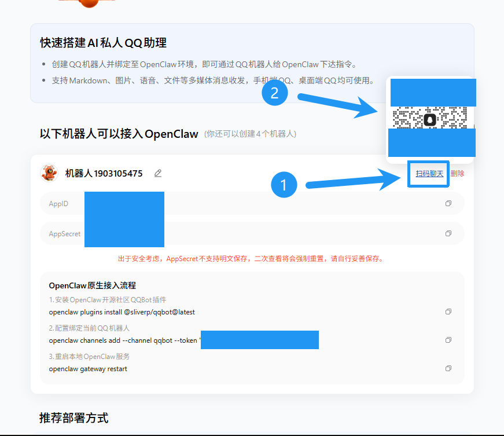Image resolution: width=504 pixels, height=436 pixels.
Task: Open the 扫码聊天 link
Action: 429,173
